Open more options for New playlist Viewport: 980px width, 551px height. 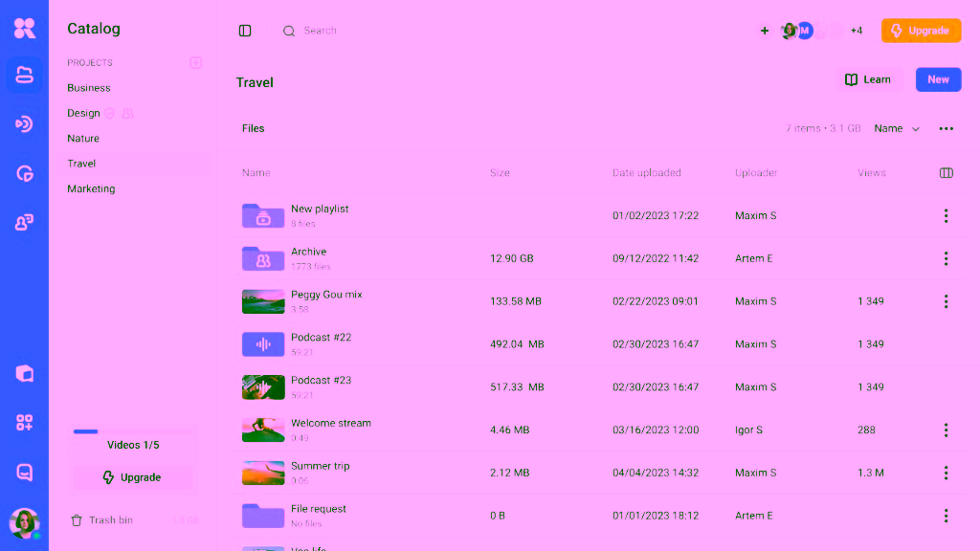(x=947, y=215)
